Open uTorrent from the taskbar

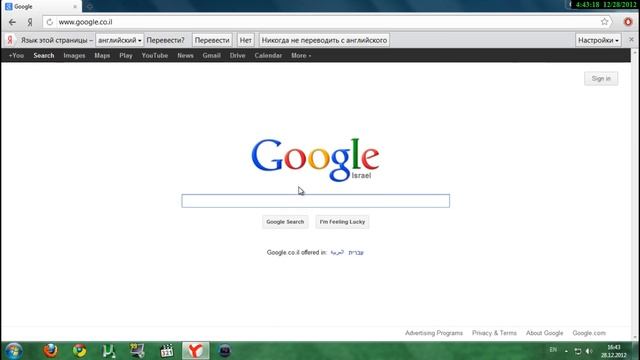pos(109,351)
